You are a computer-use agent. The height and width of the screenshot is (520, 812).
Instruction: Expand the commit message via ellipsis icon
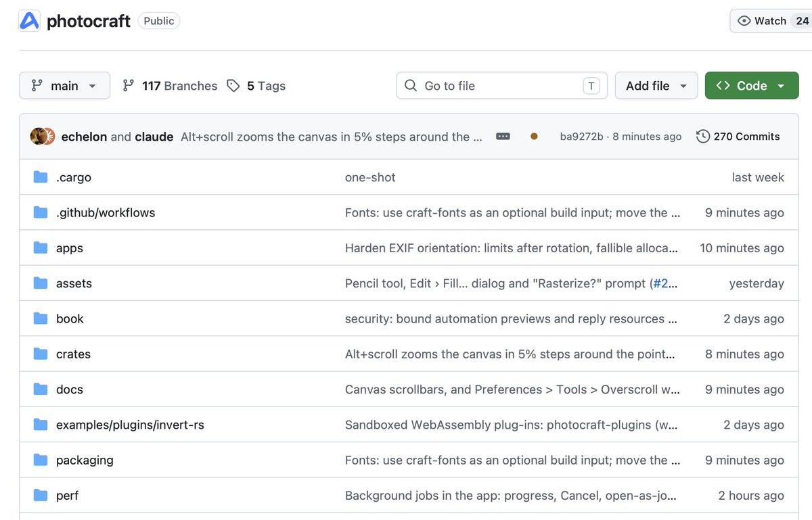[503, 136]
